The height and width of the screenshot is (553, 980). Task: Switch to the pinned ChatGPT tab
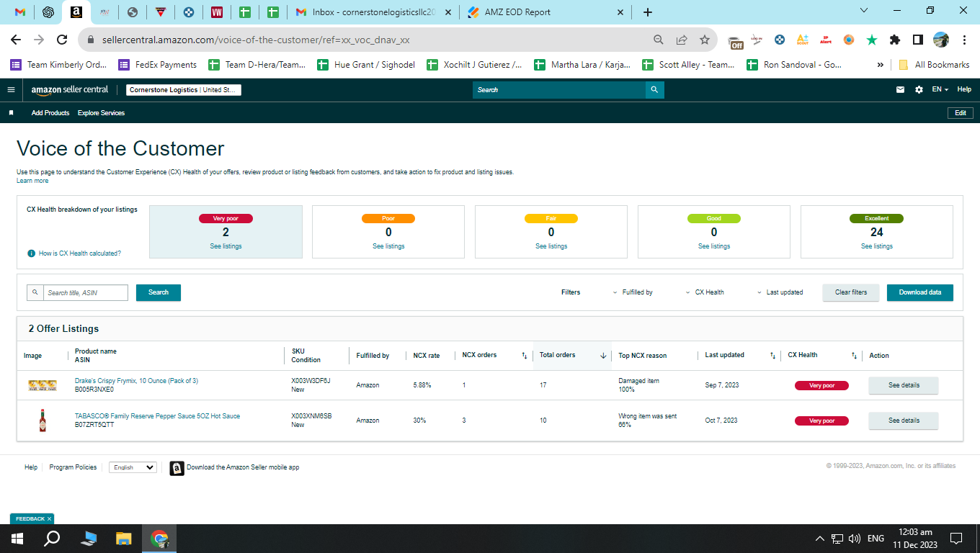pyautogui.click(x=48, y=12)
